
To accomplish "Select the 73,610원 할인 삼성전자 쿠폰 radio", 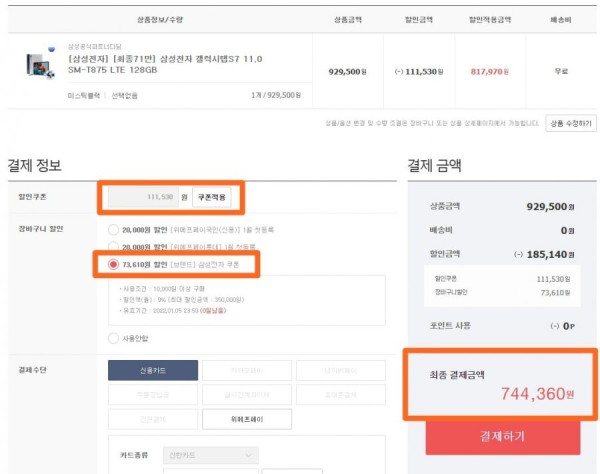I will (113, 264).
